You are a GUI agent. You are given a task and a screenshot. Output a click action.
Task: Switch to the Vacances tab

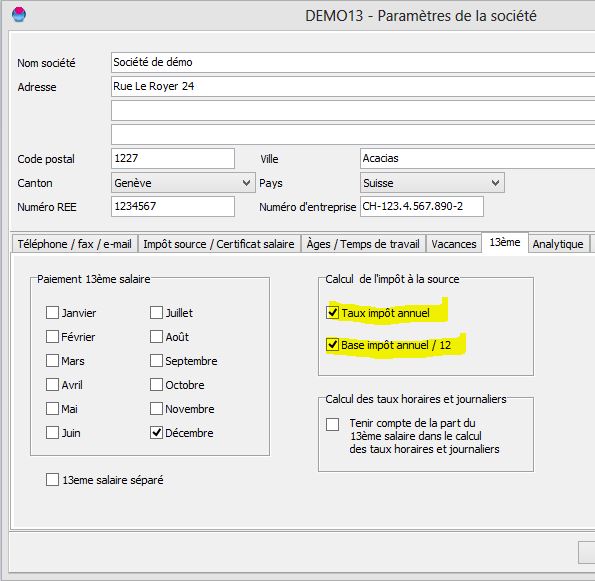pos(454,244)
